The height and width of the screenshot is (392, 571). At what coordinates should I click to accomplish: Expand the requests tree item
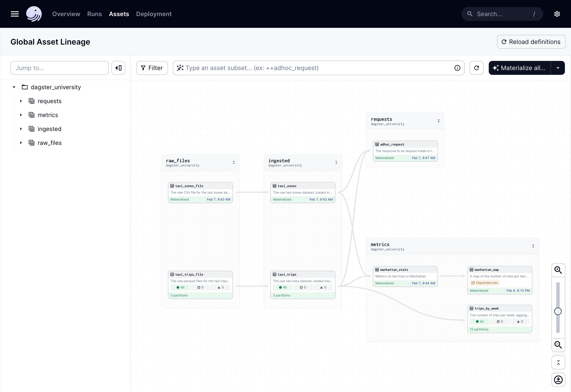pos(21,101)
